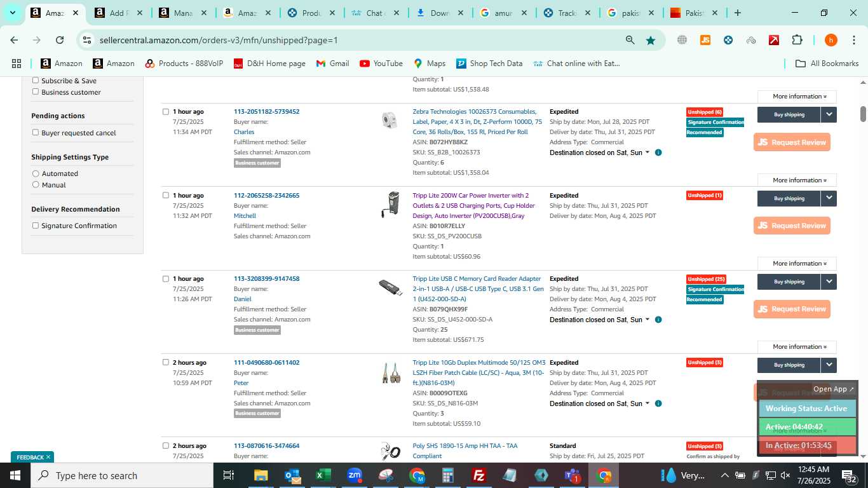The width and height of the screenshot is (868, 488).
Task: Expand Destination closed dropdown for Charles order
Action: click(648, 152)
